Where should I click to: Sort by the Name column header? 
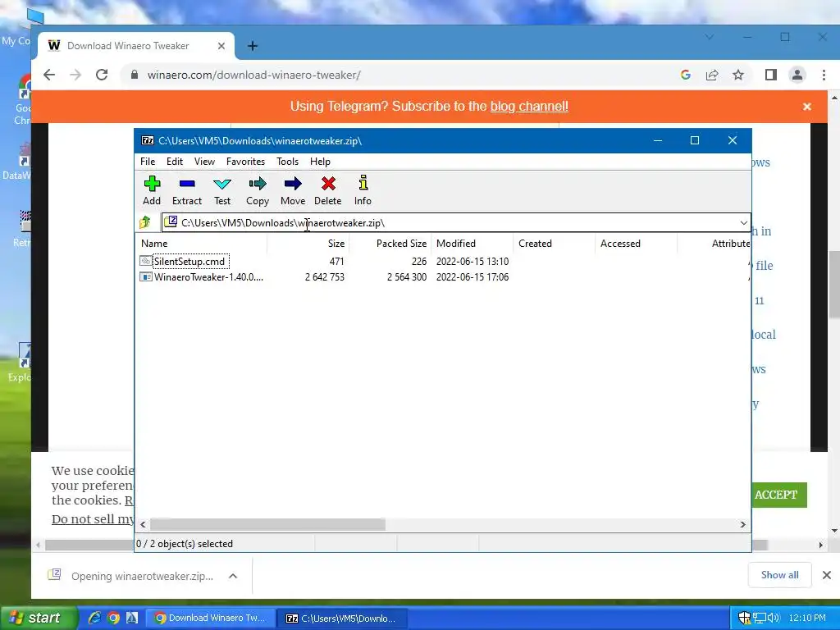(x=202, y=243)
